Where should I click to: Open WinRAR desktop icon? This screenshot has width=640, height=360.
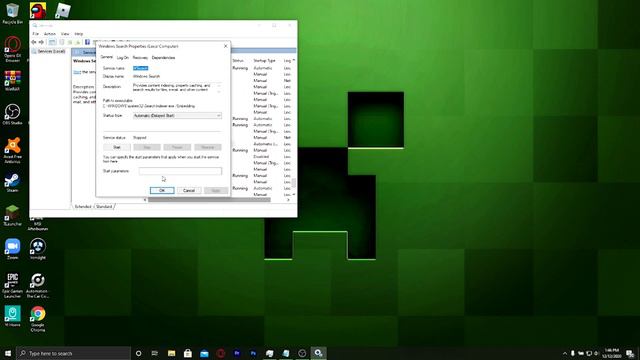pos(12,80)
